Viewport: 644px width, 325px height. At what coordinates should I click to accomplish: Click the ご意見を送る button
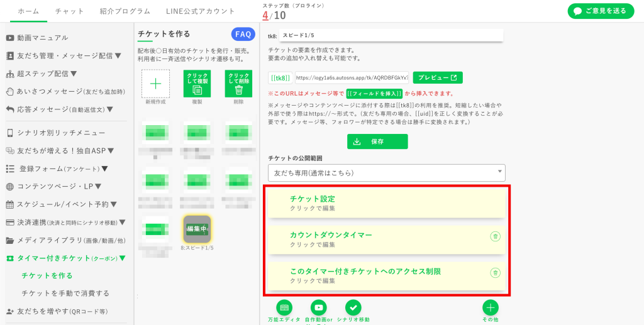tap(601, 11)
